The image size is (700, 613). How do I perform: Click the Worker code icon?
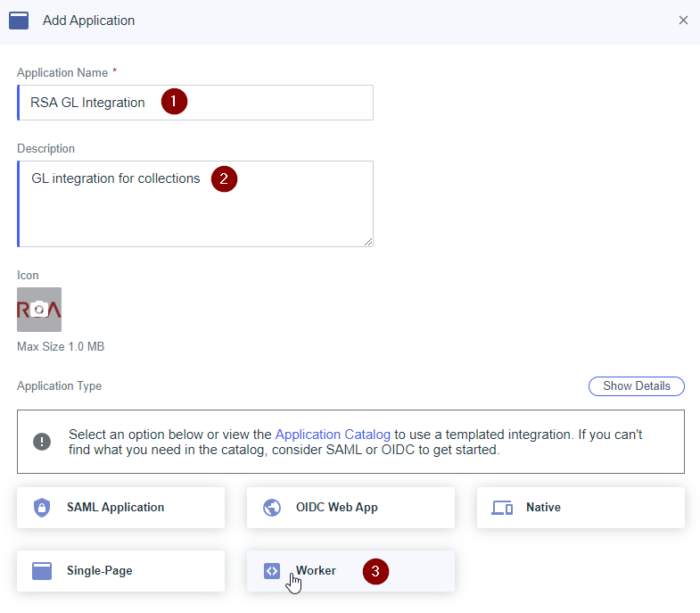[272, 571]
